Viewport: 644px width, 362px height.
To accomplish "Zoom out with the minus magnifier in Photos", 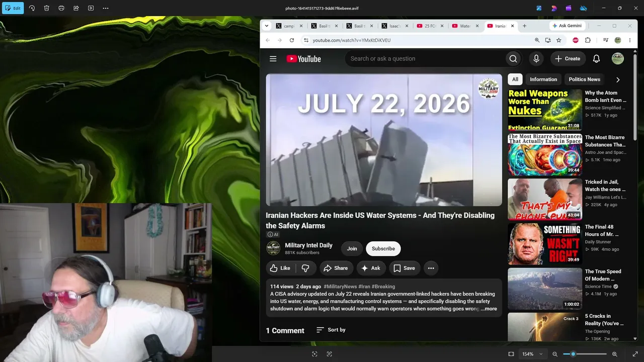I will [555, 354].
